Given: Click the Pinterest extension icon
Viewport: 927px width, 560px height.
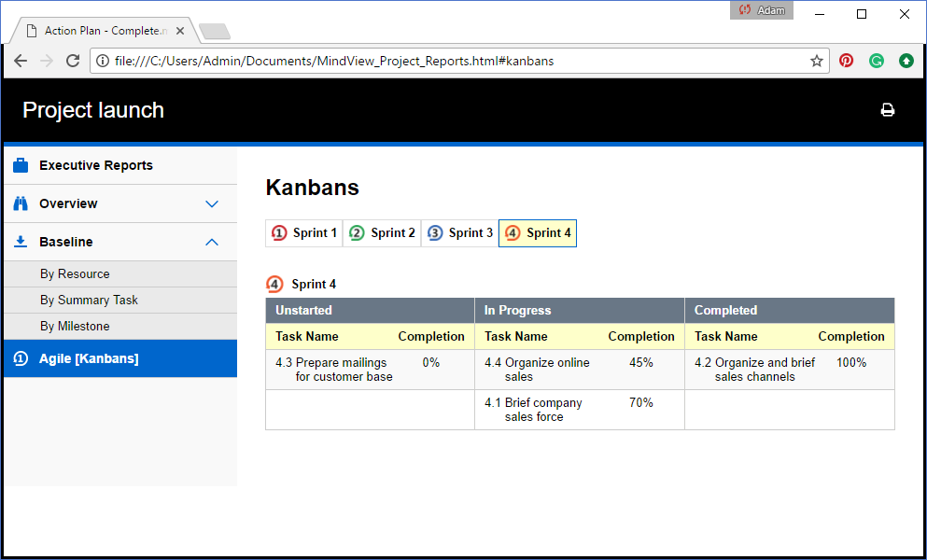Looking at the screenshot, I should [846, 61].
